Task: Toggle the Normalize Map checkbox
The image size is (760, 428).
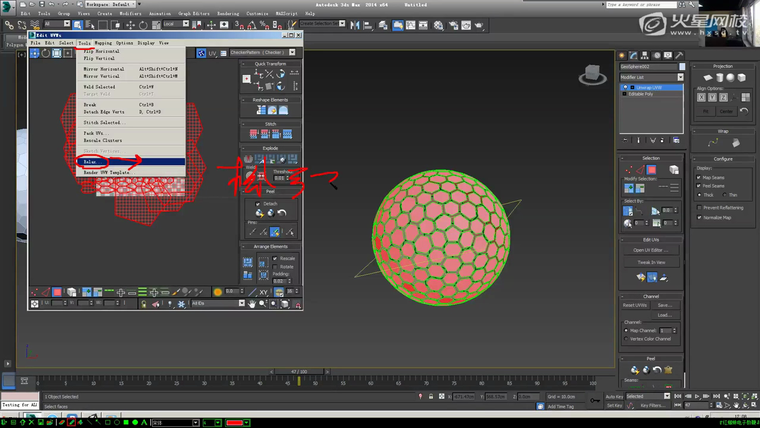Action: [x=701, y=217]
